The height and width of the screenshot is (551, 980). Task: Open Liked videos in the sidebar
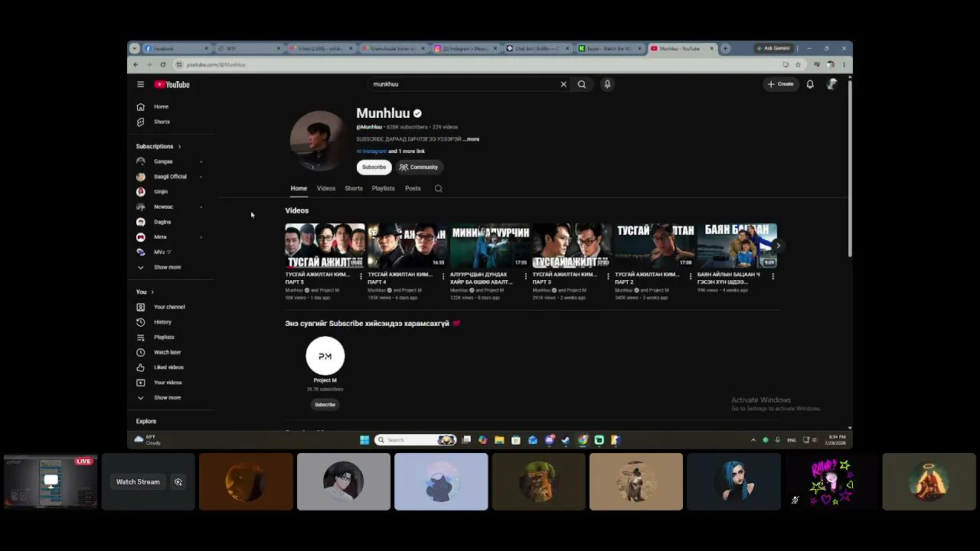[170, 367]
